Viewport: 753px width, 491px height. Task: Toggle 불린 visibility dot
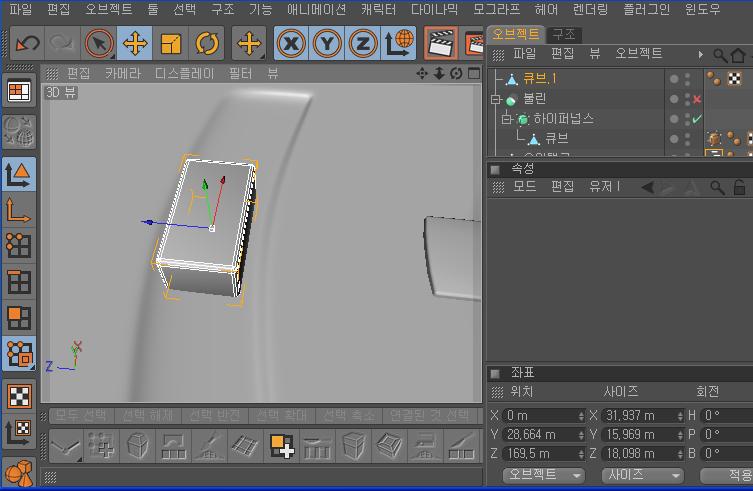click(x=674, y=98)
